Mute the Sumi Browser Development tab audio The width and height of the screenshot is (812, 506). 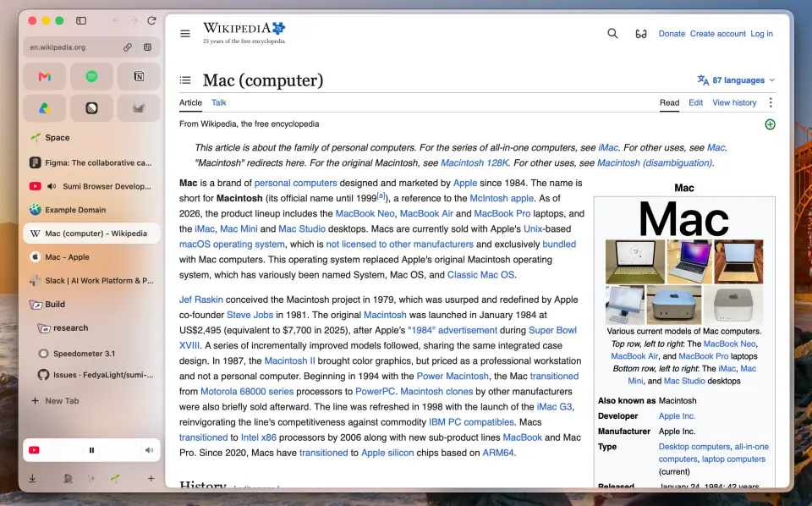click(x=52, y=186)
